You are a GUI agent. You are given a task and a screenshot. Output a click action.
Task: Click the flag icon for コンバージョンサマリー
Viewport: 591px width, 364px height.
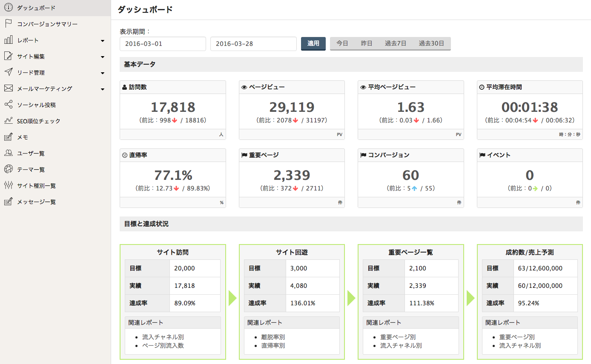(x=8, y=24)
